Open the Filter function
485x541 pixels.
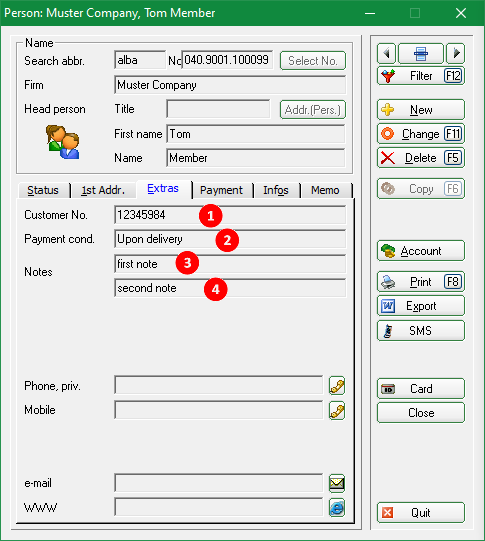pyautogui.click(x=421, y=76)
